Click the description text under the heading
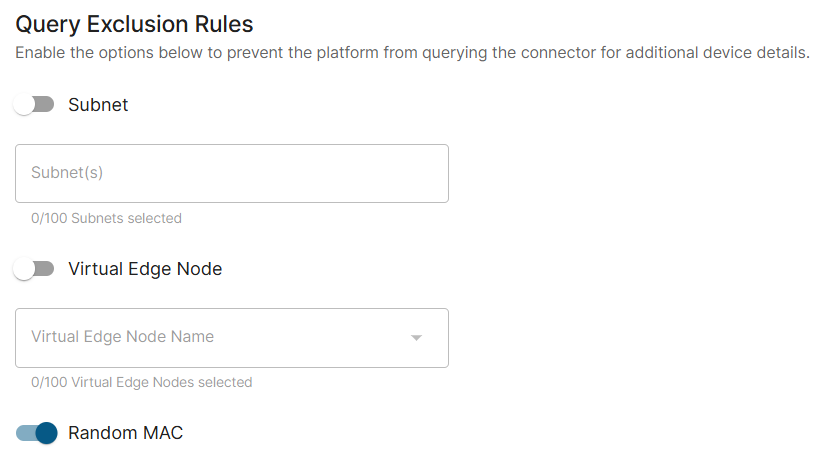 pyautogui.click(x=412, y=53)
